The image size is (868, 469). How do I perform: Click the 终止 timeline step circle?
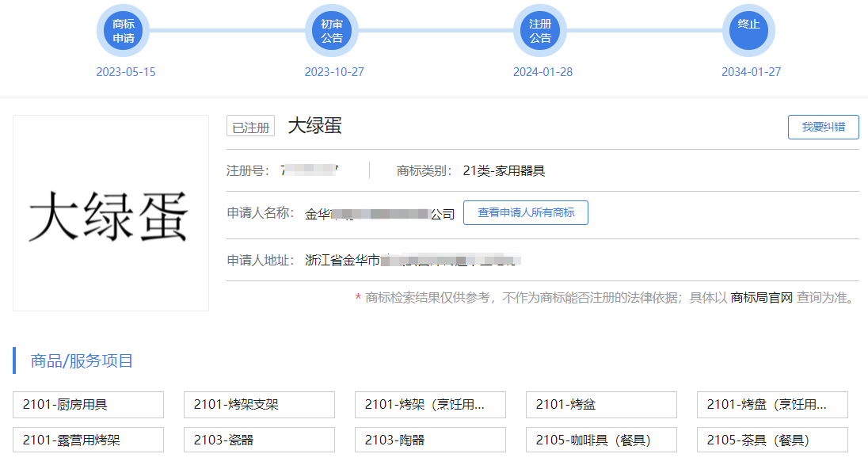pyautogui.click(x=748, y=31)
